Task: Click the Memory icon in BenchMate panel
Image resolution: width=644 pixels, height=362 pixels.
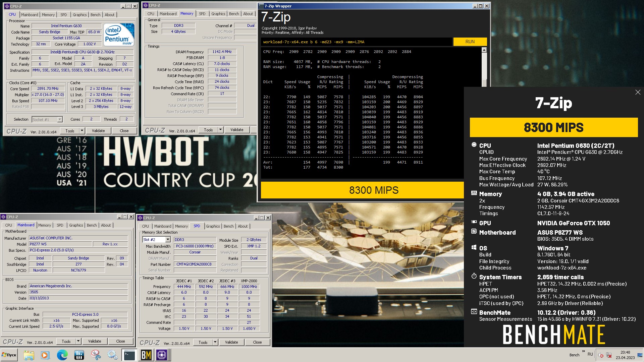Action: click(x=474, y=193)
